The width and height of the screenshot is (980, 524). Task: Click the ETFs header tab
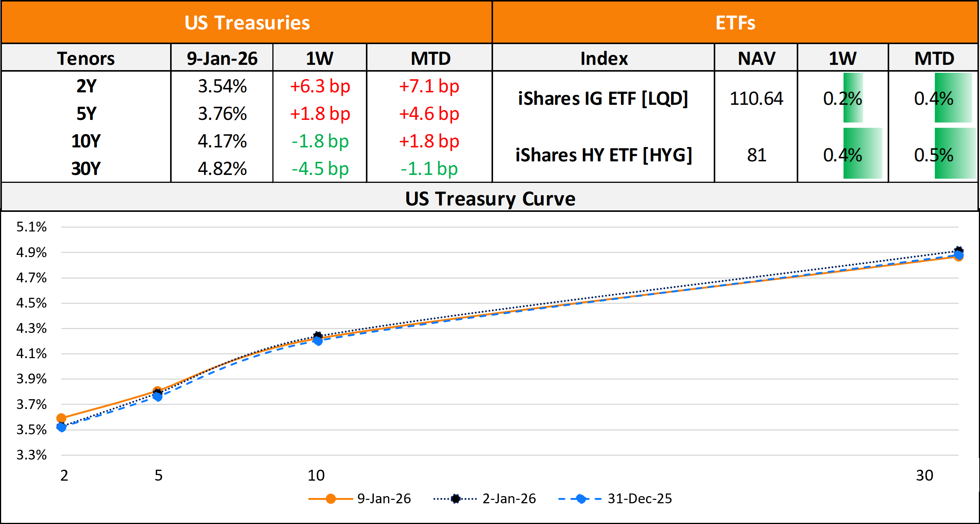pos(735,23)
